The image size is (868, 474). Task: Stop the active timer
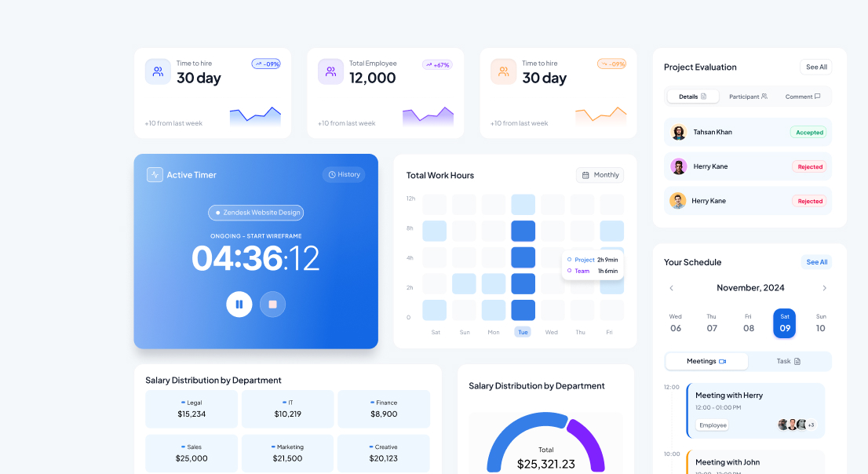point(273,304)
